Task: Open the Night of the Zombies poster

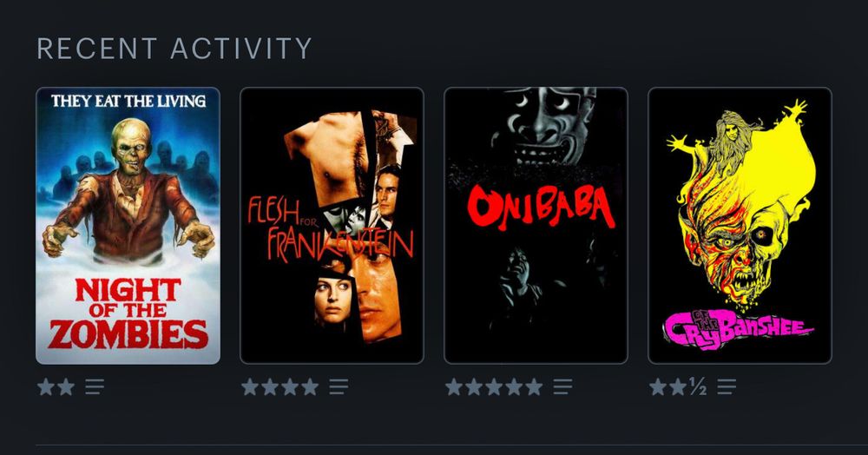Action: [x=128, y=225]
